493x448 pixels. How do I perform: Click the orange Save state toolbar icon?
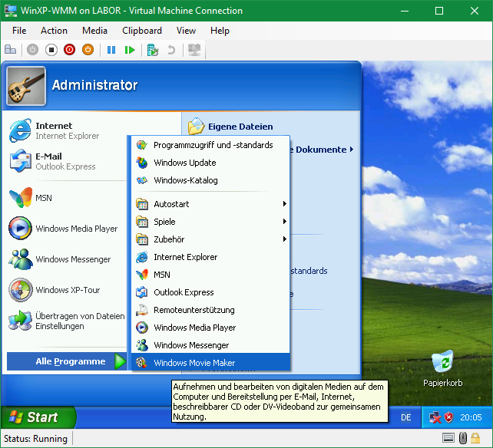point(88,50)
